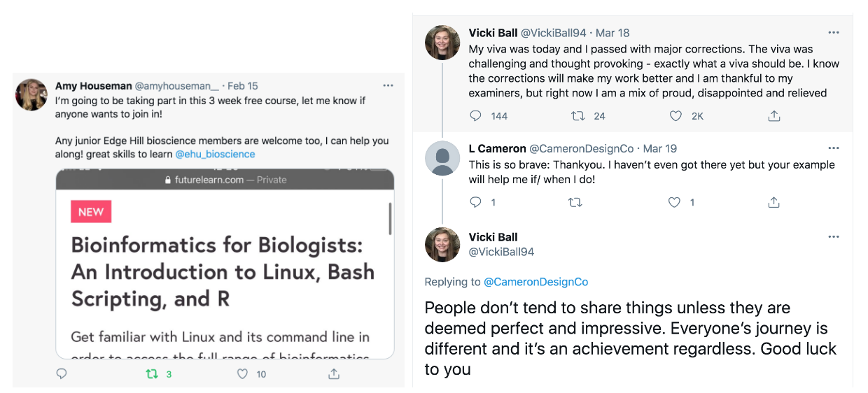Retweet Amy Houseman's course tweet
The height and width of the screenshot is (393, 868).
tap(152, 374)
